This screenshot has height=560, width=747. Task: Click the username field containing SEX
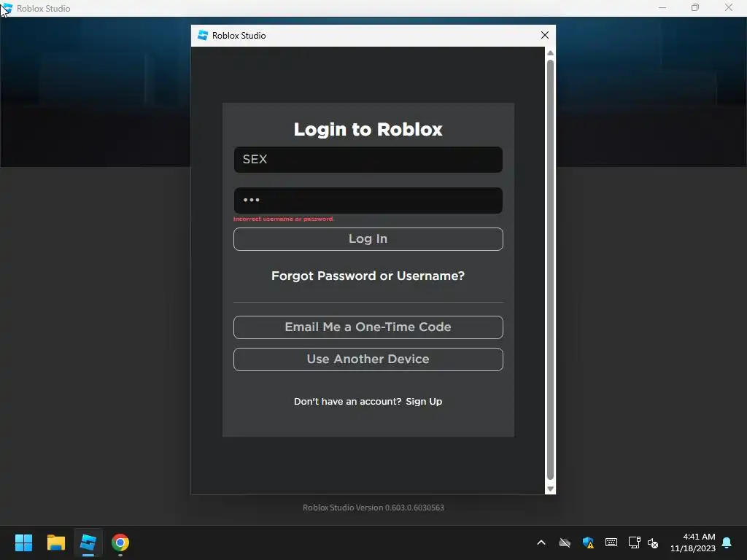pyautogui.click(x=368, y=160)
